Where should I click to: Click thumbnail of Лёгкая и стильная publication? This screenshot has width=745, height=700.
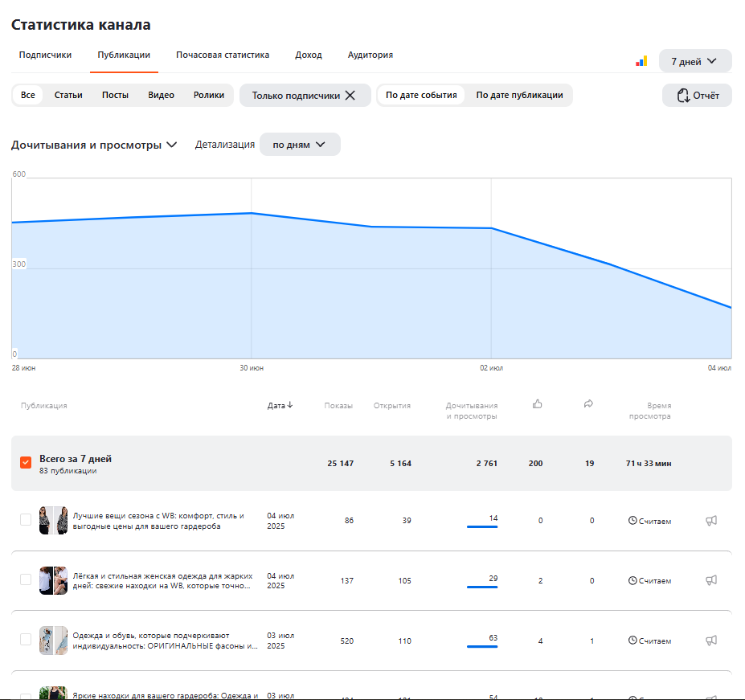[53, 580]
